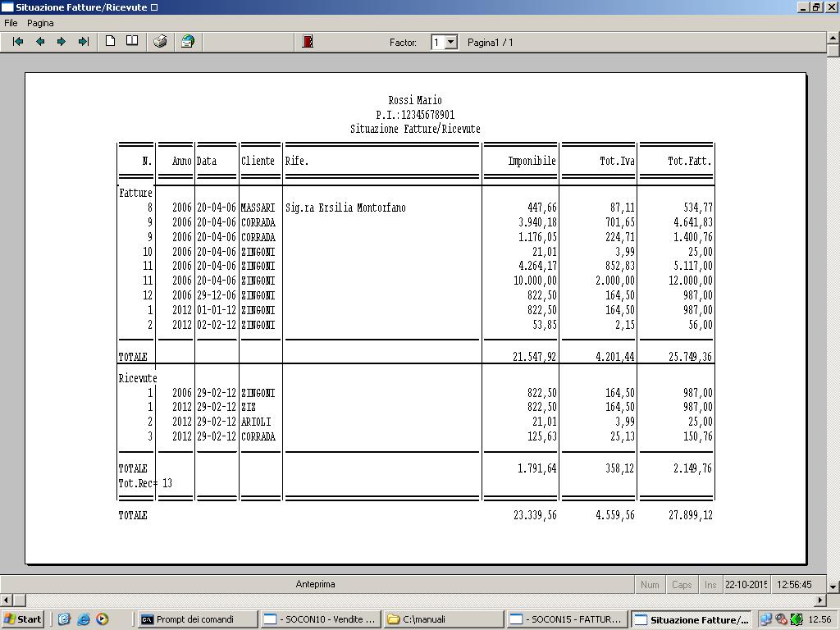
Task: Click grand total value 27.899,12
Action: (x=691, y=515)
